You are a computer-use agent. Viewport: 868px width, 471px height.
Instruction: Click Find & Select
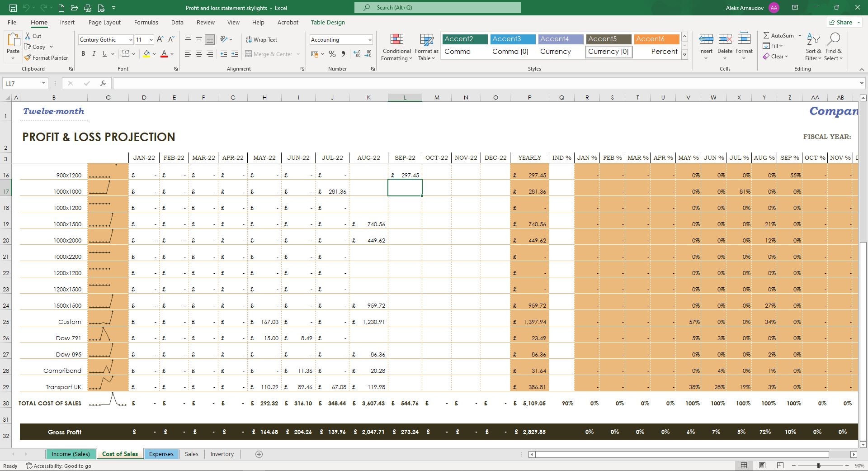pos(834,47)
